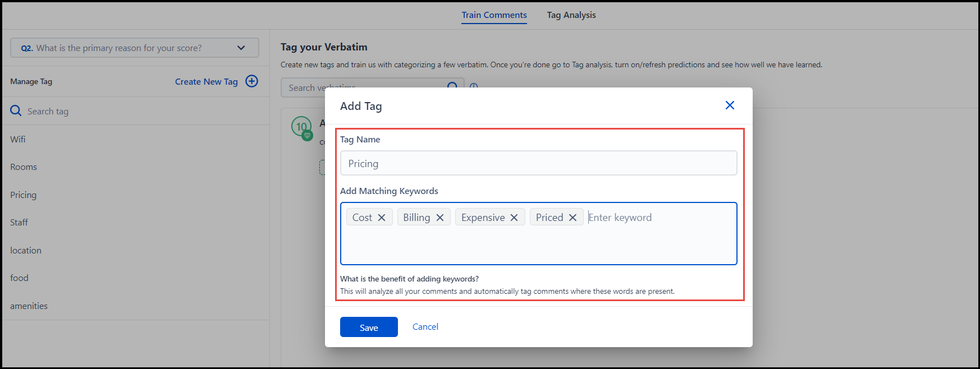Select the Staff tag in list
This screenshot has height=369, width=980.
19,223
